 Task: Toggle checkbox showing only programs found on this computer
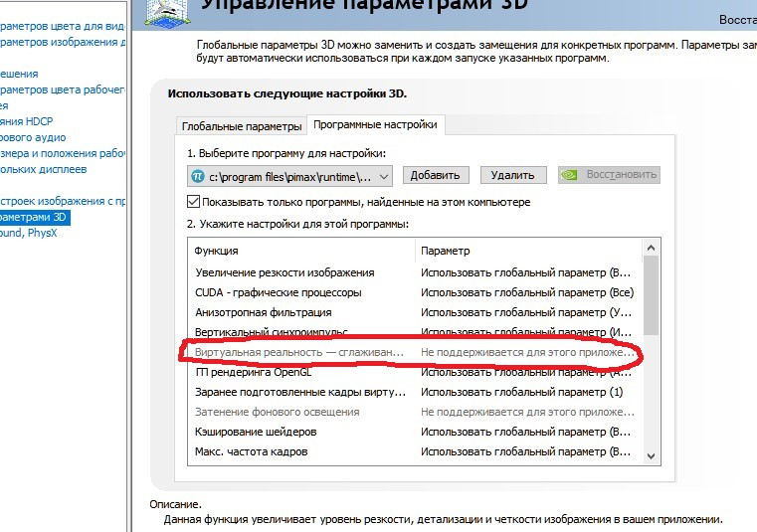click(x=193, y=201)
